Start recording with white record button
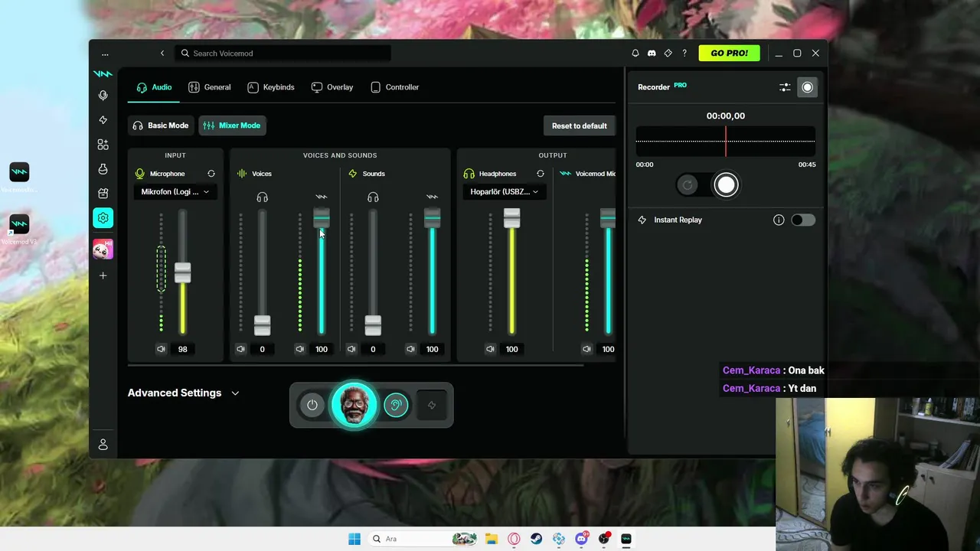Image resolution: width=980 pixels, height=551 pixels. point(726,184)
